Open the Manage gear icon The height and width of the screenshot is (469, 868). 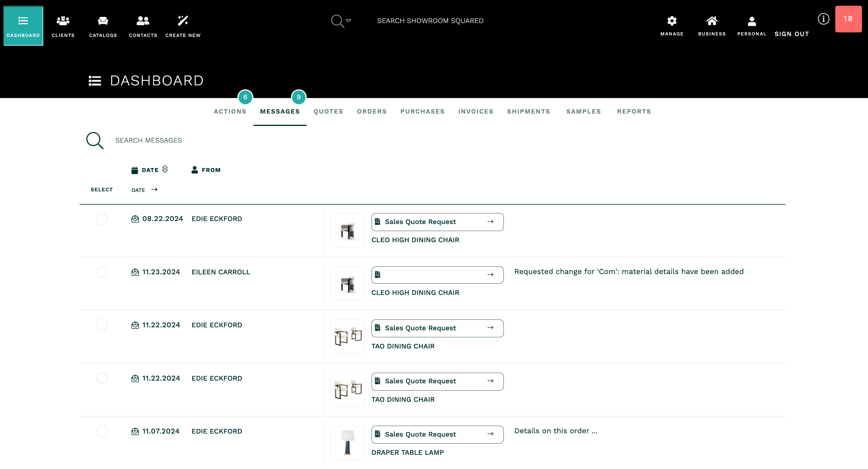(x=672, y=21)
